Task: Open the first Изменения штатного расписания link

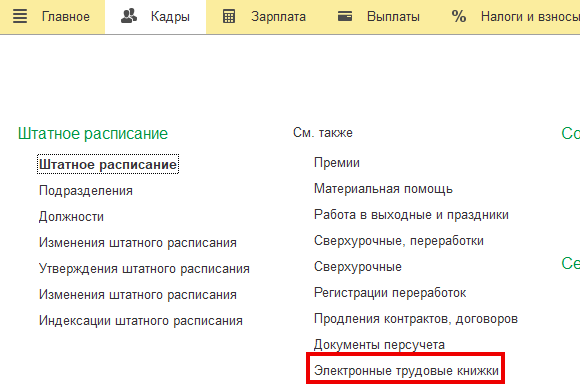Action: click(x=138, y=243)
